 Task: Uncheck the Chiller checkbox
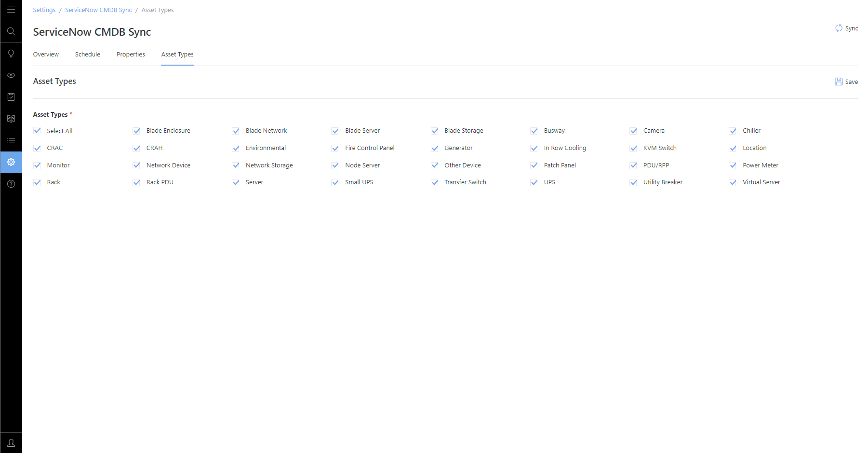click(733, 131)
